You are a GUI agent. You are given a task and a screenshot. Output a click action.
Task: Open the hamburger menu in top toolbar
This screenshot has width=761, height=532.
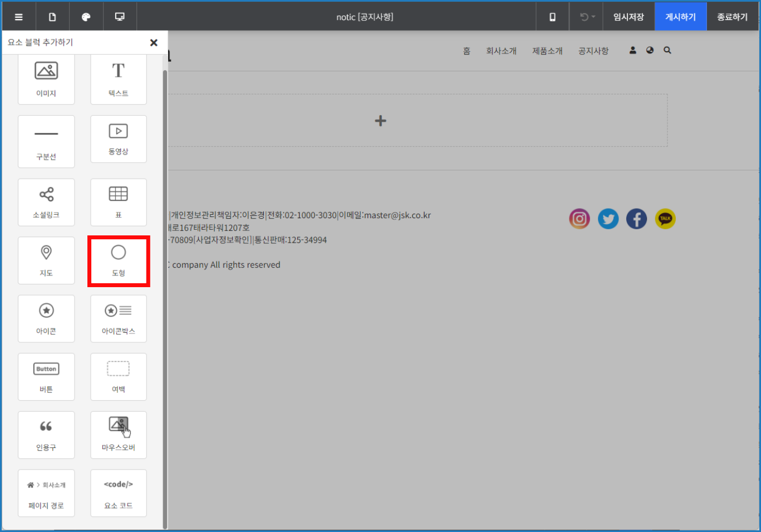point(19,17)
